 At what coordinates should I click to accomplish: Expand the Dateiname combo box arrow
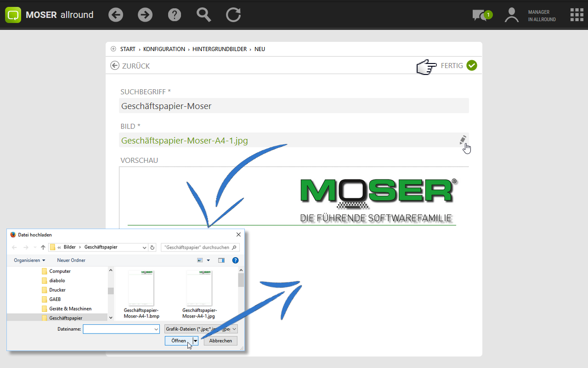point(156,329)
